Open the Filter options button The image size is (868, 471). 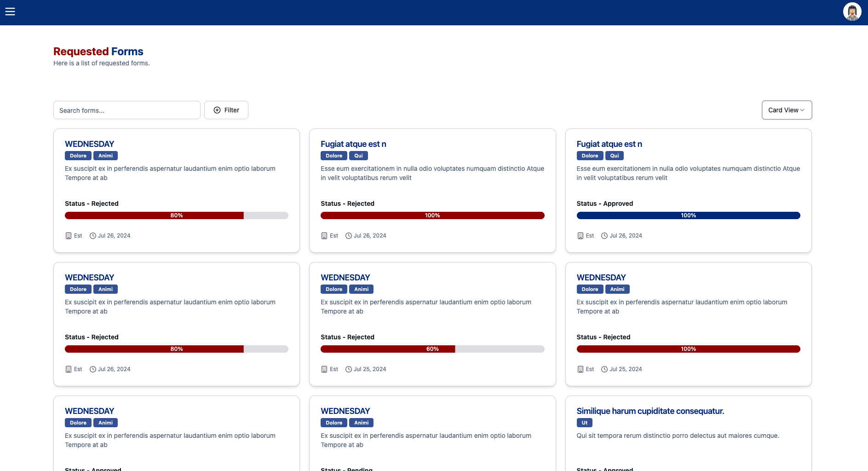coord(226,110)
